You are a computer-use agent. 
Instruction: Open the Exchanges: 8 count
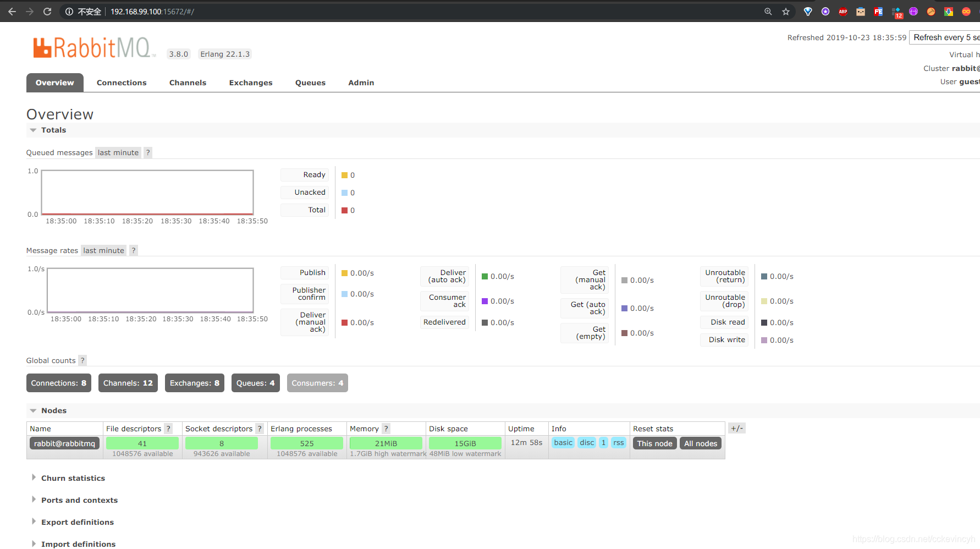tap(195, 383)
